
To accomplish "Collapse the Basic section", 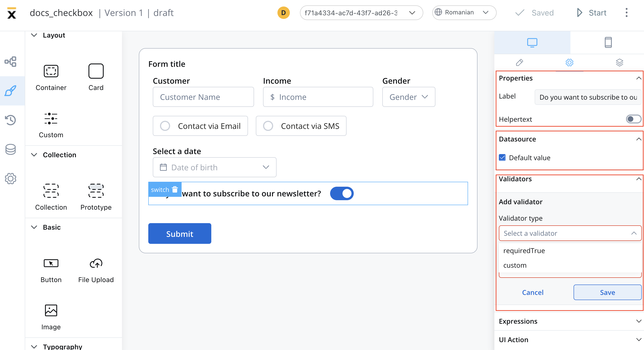I will pyautogui.click(x=34, y=227).
